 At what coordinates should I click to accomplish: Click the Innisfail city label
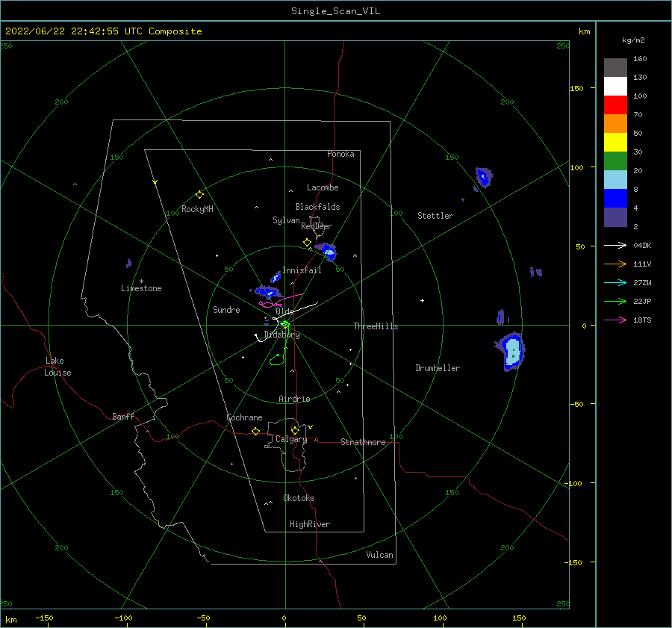point(302,270)
